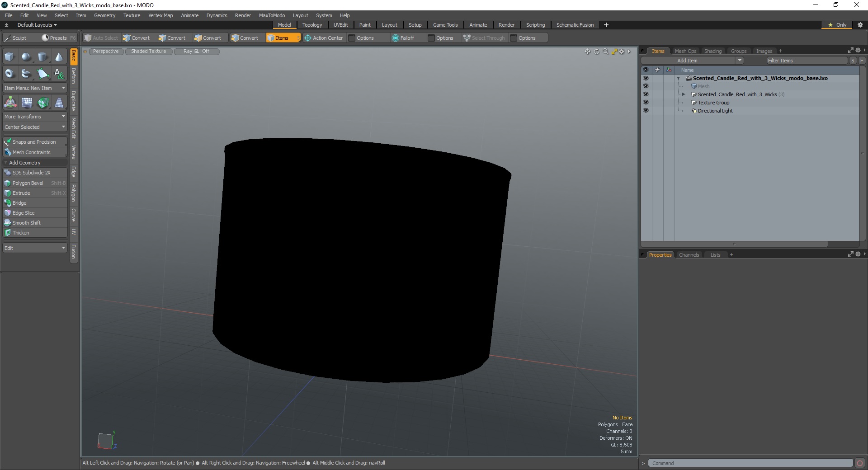Open application settings gear at top right
Image resolution: width=868 pixels, height=470 pixels.
pyautogui.click(x=860, y=25)
